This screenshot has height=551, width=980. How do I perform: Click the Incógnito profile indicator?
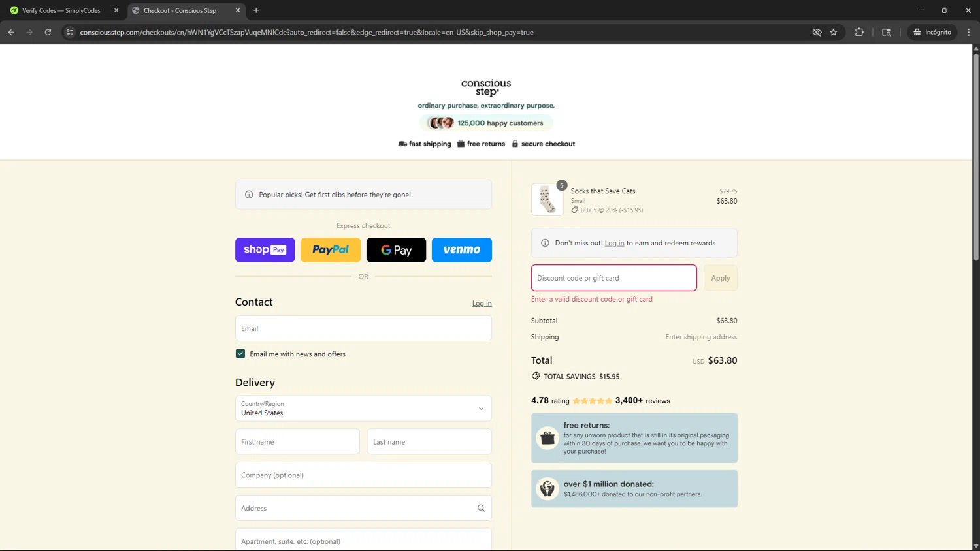932,32
